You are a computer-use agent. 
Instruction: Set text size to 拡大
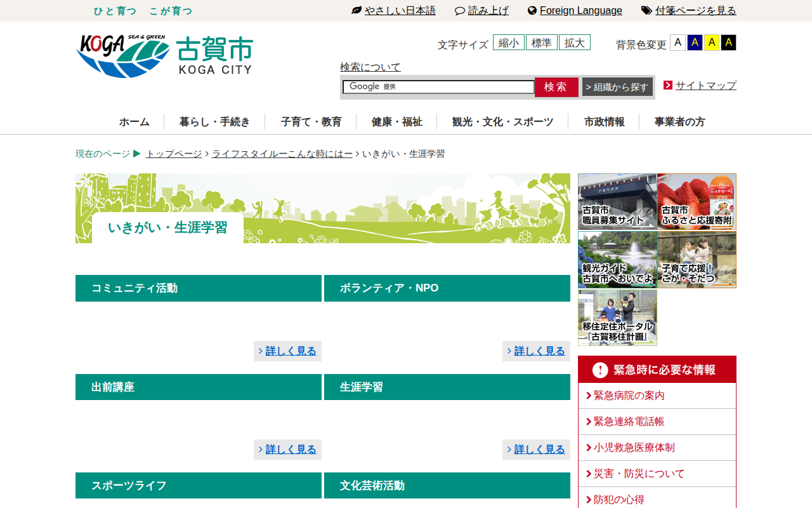coord(575,43)
